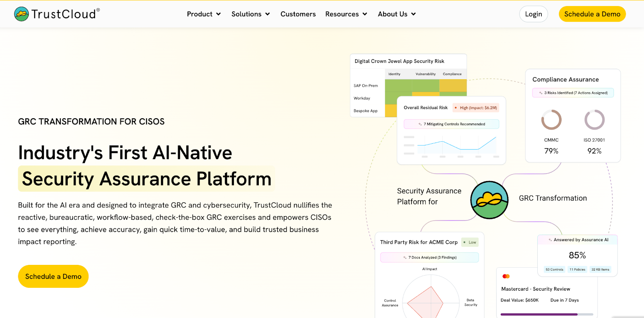Click the Control Assurance radar label
The image size is (644, 318).
[x=390, y=303]
